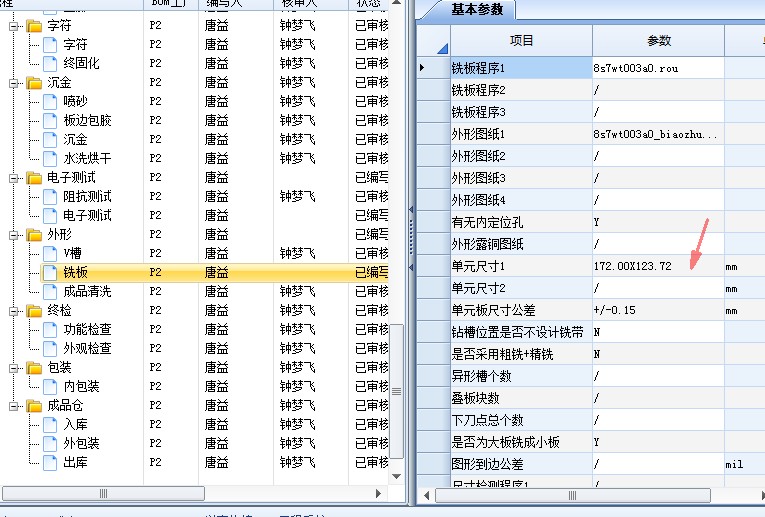Viewport: 765px width, 517px height.
Task: Click the 外形图纸1 parameter cell
Action: [x=658, y=134]
